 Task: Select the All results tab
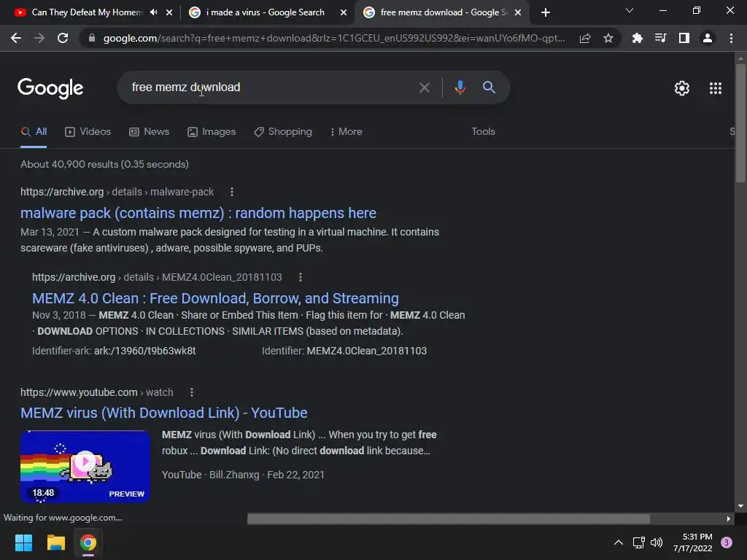click(x=34, y=132)
